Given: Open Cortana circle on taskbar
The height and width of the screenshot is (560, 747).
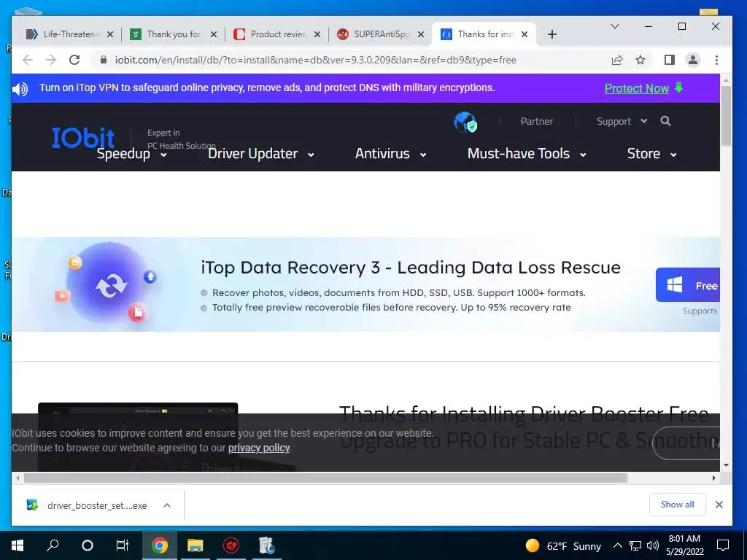Looking at the screenshot, I should point(88,545).
